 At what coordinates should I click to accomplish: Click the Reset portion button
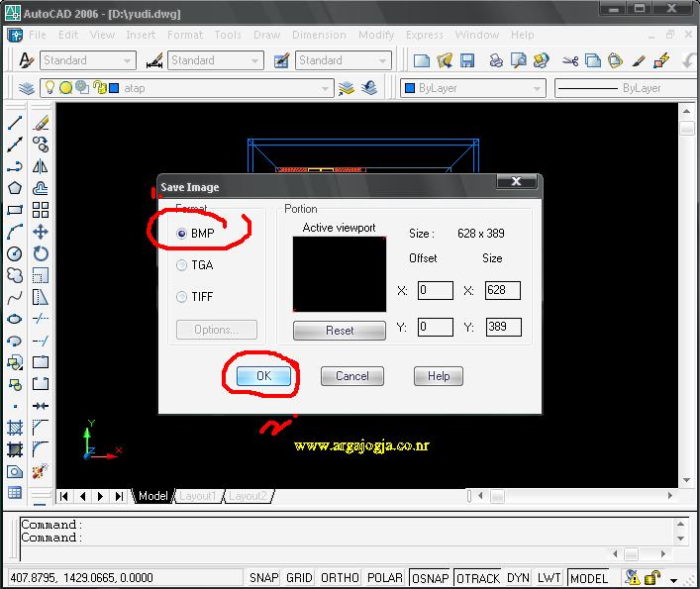tap(340, 331)
